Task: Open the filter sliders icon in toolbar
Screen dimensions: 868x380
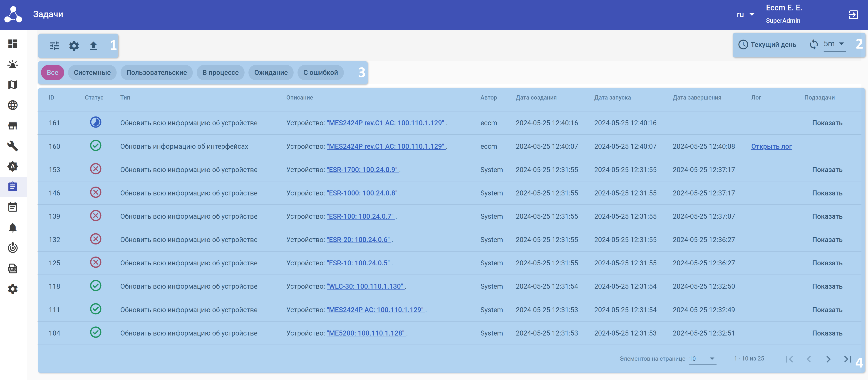Action: 54,45
